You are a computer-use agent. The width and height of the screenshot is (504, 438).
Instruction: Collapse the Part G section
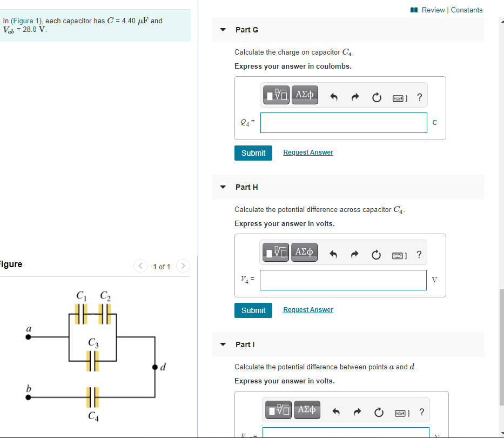(223, 30)
